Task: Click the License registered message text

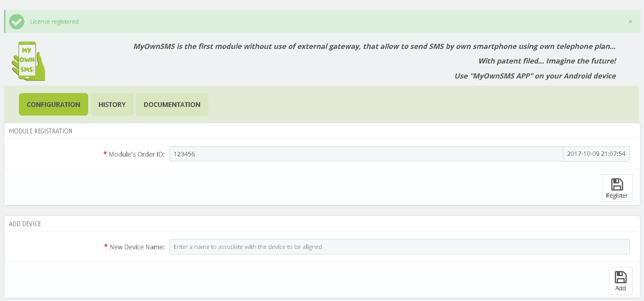Action: click(x=54, y=22)
